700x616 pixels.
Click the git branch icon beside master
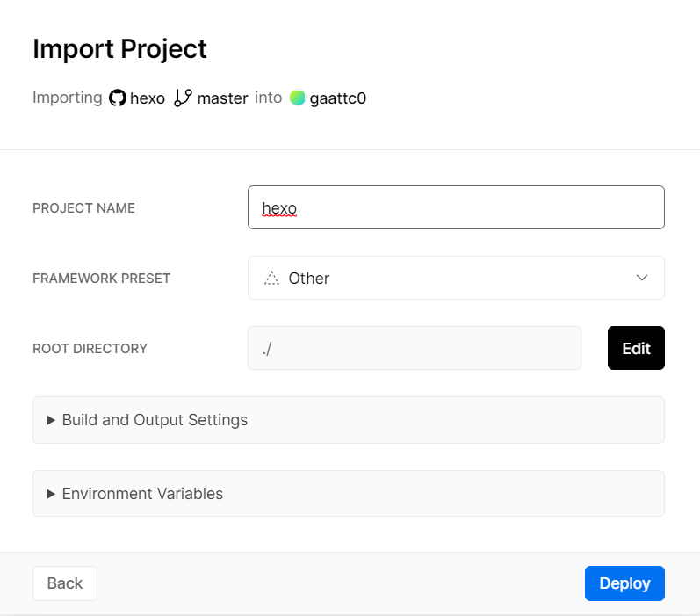[183, 98]
